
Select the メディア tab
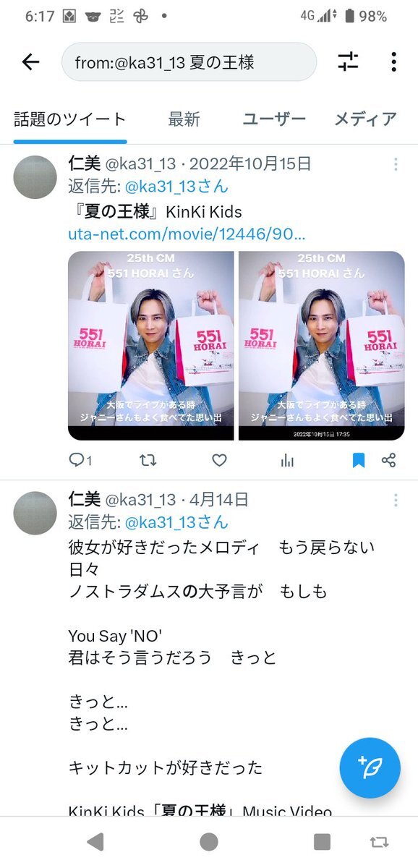[365, 119]
